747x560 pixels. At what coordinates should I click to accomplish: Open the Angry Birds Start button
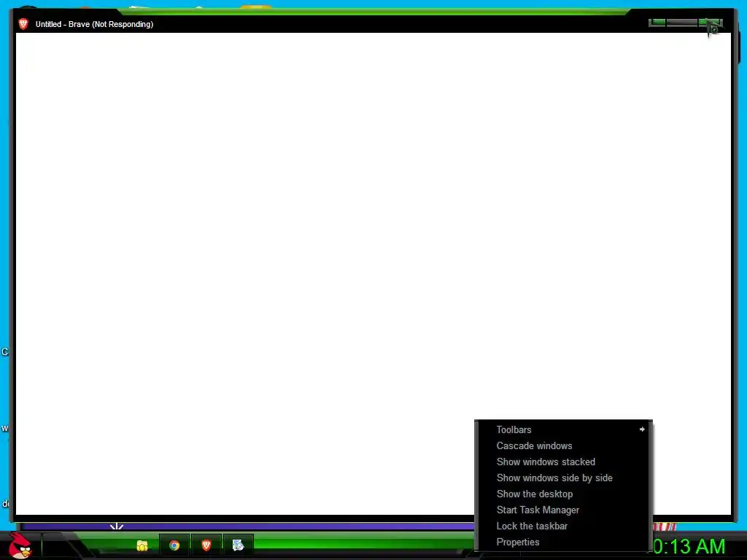(x=20, y=545)
